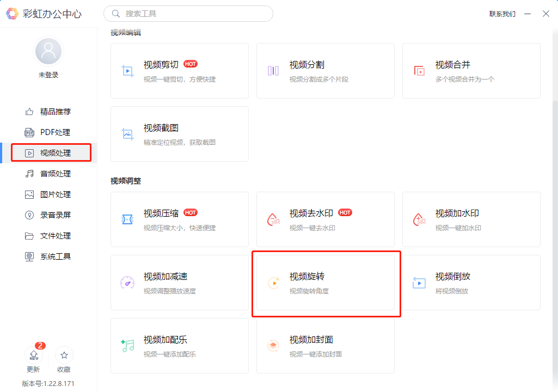Click the add cover (视频加封面) icon
Viewport: 558px width, 392px height.
[x=273, y=346]
